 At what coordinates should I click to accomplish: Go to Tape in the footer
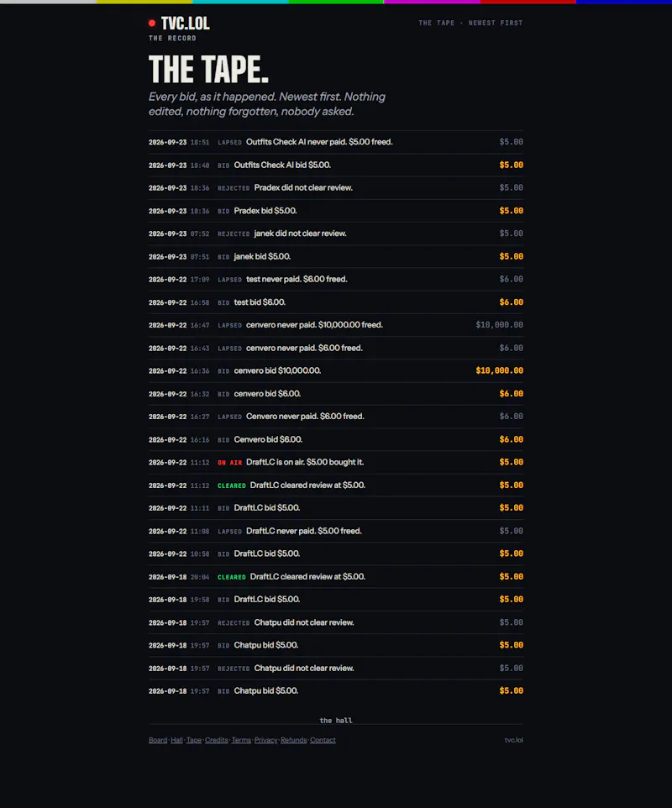point(194,740)
